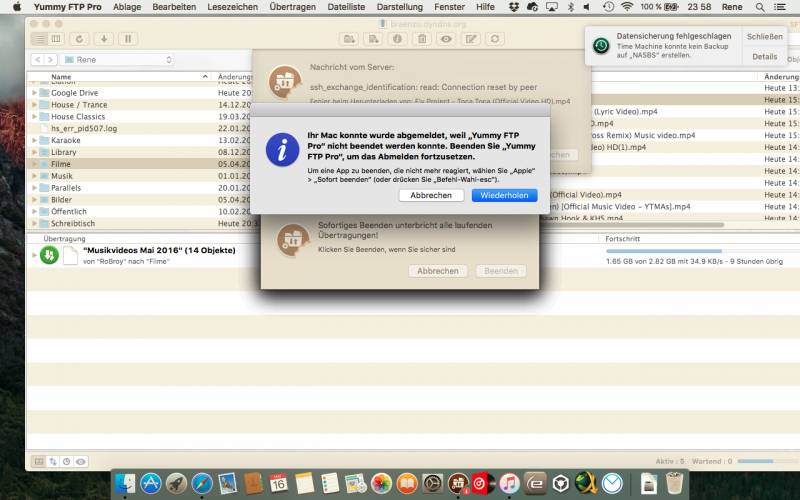Viewport: 800px width, 500px height.
Task: Open Finder from the Dock
Action: coord(125,483)
